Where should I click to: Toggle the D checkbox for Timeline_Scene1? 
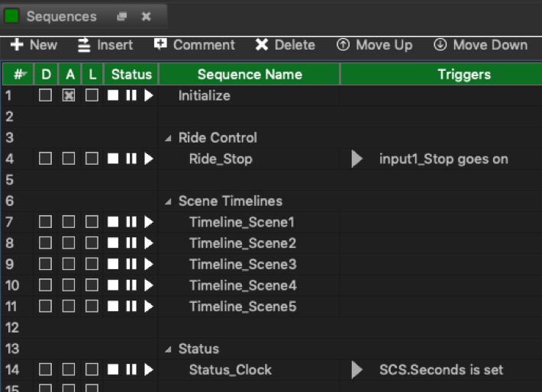click(x=45, y=222)
